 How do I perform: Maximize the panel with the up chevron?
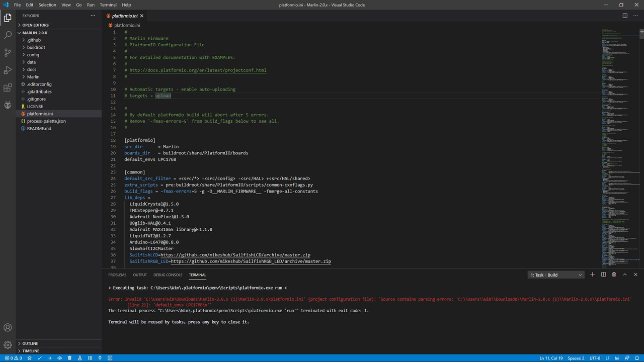click(625, 275)
